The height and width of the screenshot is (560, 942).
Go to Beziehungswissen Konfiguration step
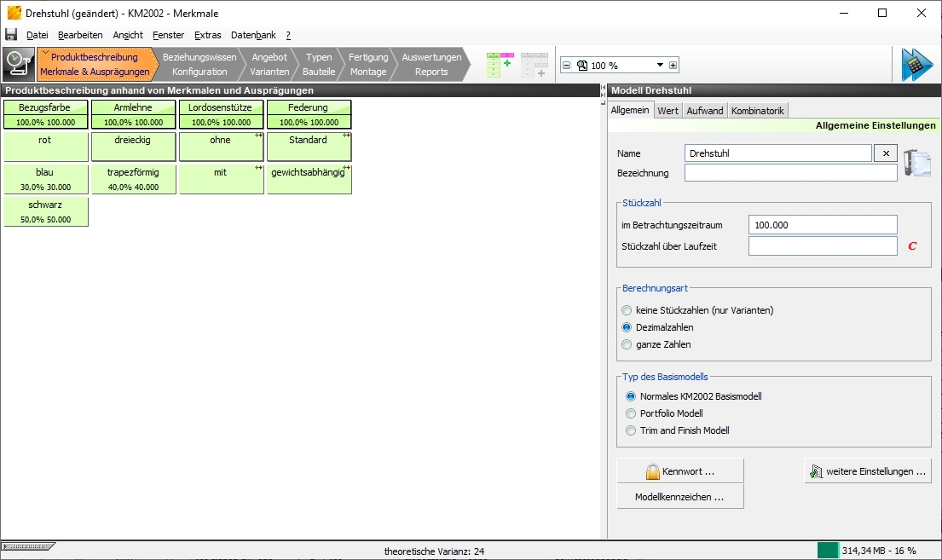[x=199, y=64]
